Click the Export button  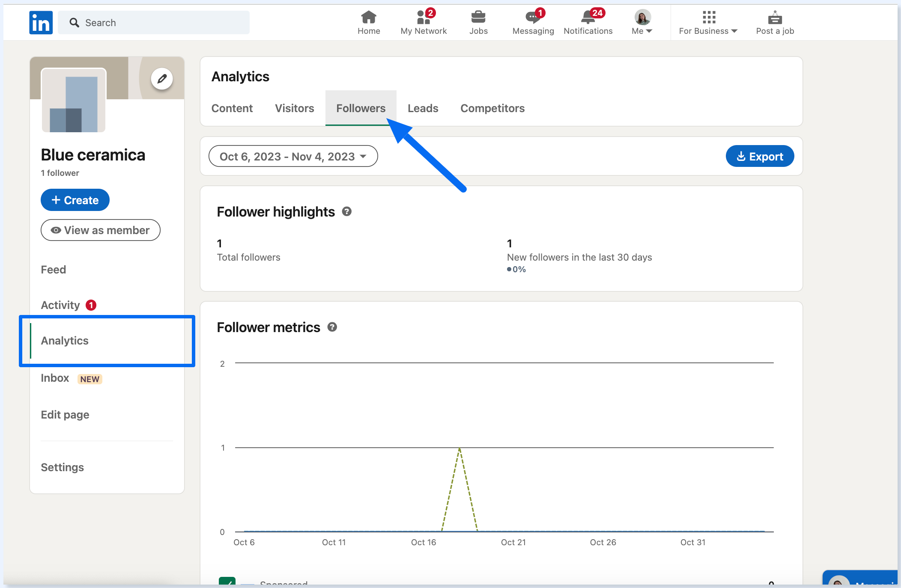pos(760,156)
